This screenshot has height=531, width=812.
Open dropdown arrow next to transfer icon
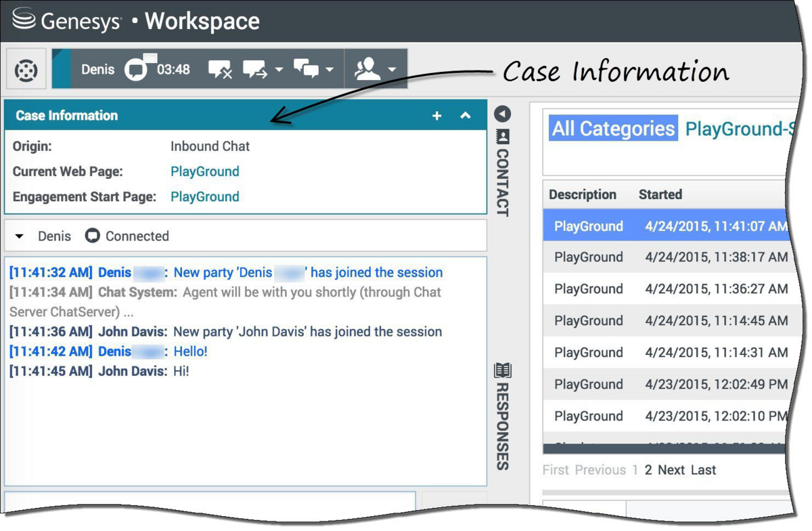tap(279, 70)
